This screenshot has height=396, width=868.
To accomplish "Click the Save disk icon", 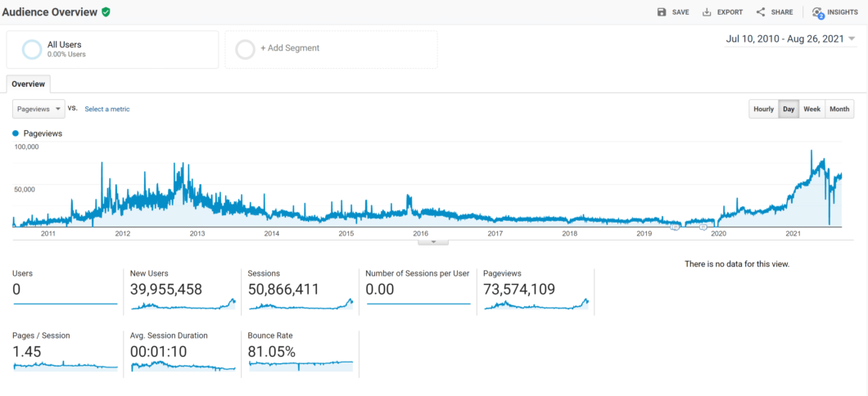I will [x=662, y=12].
